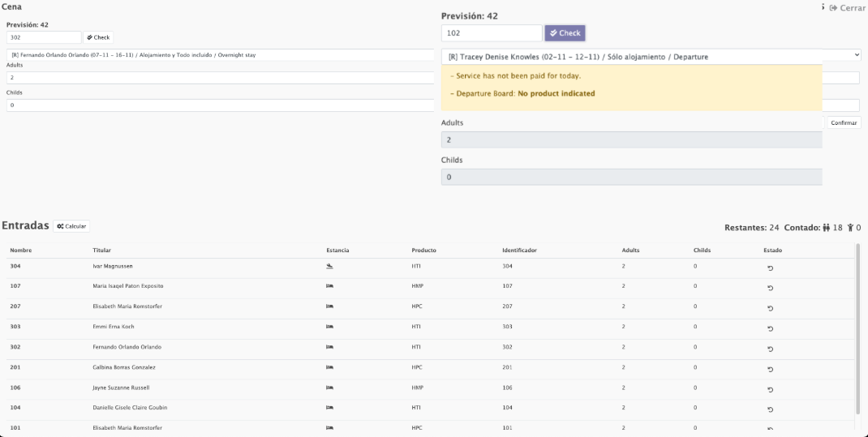Click the undo icon for Emmi Erna Koch

[770, 328]
